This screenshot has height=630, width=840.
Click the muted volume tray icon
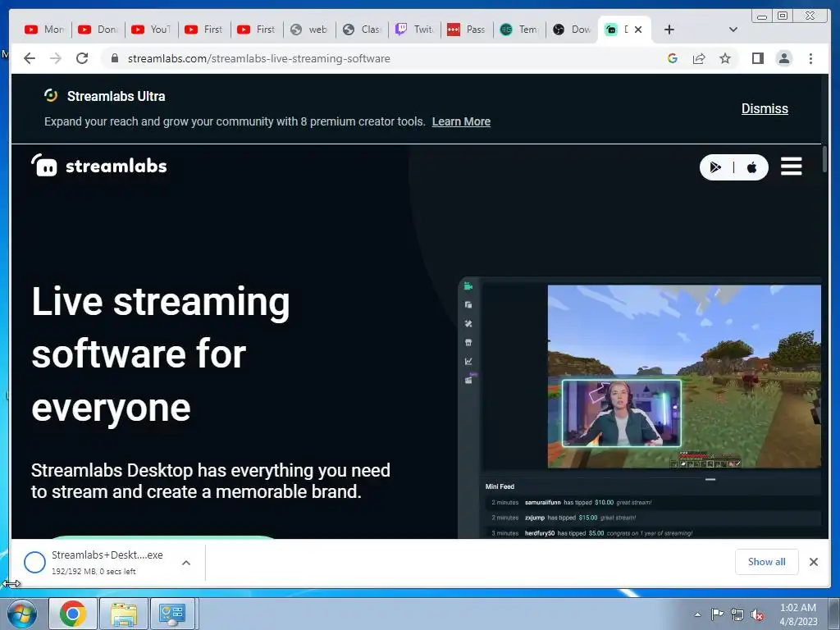pos(757,614)
